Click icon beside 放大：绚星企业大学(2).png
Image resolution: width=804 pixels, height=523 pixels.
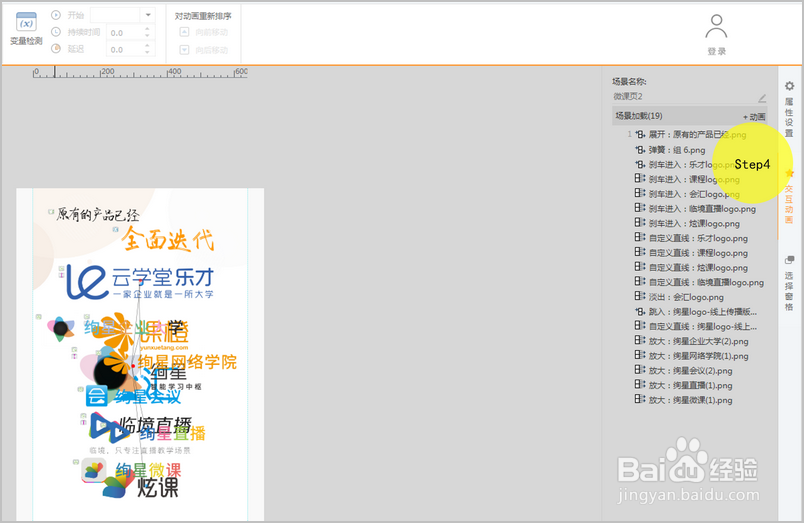pyautogui.click(x=640, y=340)
